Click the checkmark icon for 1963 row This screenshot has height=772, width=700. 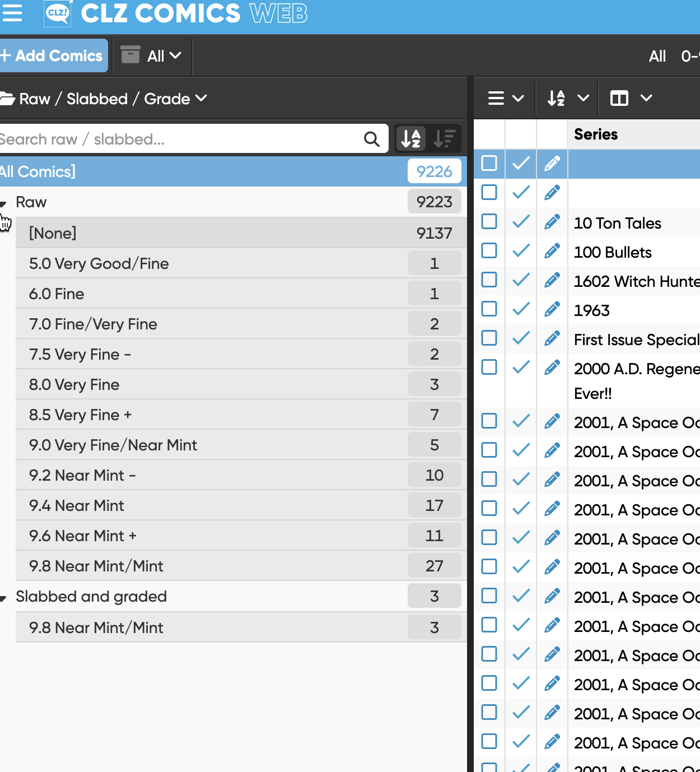(521, 309)
